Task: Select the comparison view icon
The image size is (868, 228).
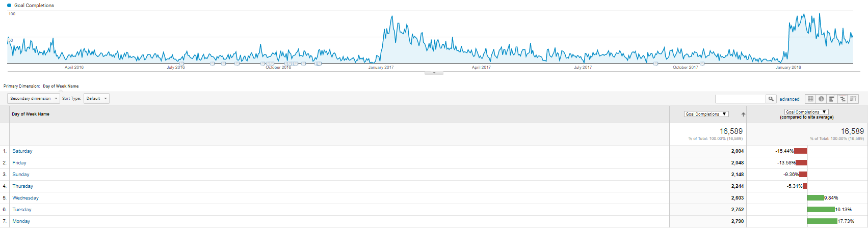Action: coord(843,99)
